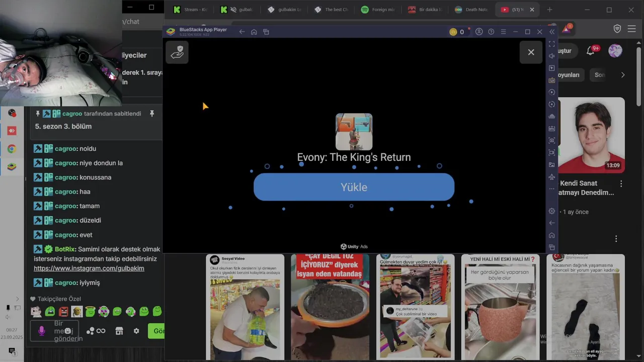Click the microphone icon in chat input
Viewport: 644px width, 362px height.
(42, 331)
